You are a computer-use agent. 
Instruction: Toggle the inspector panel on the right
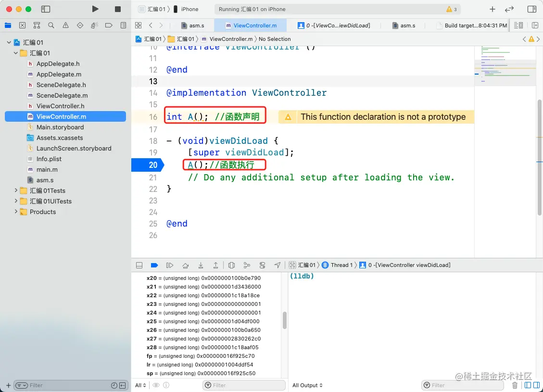click(532, 9)
